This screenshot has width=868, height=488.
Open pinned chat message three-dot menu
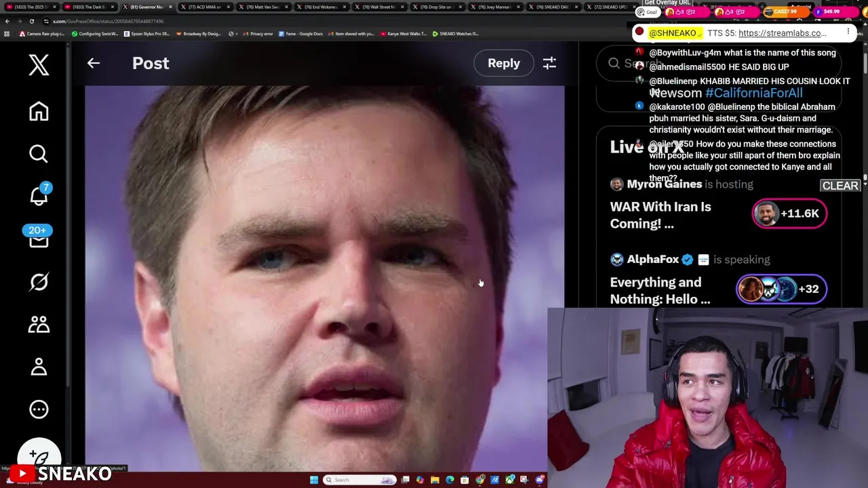(848, 32)
